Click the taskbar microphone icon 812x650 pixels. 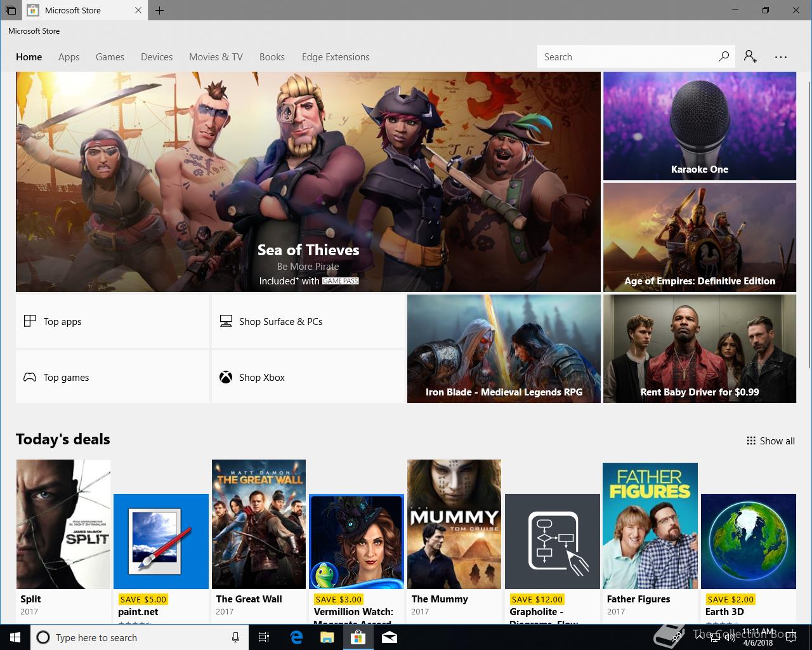tap(235, 637)
